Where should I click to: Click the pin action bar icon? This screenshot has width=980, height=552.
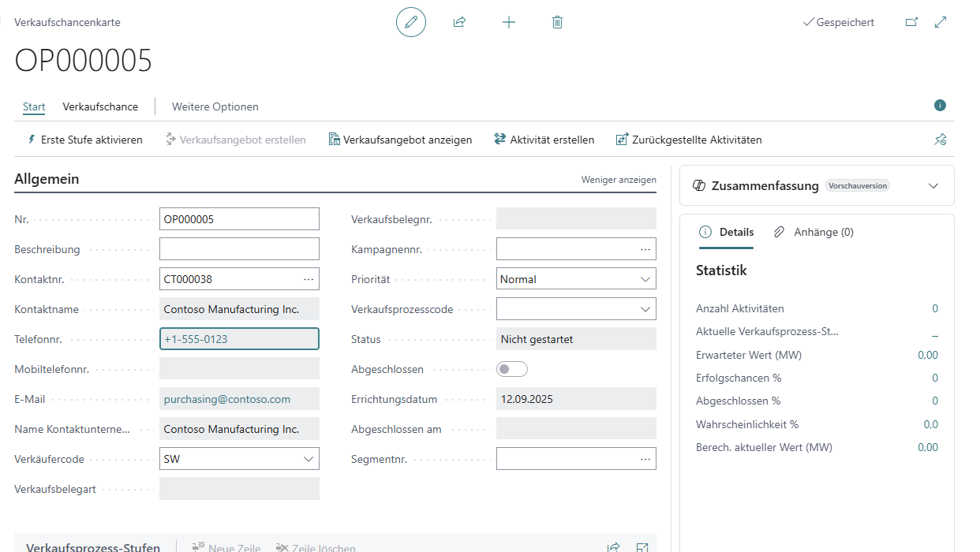(x=940, y=140)
